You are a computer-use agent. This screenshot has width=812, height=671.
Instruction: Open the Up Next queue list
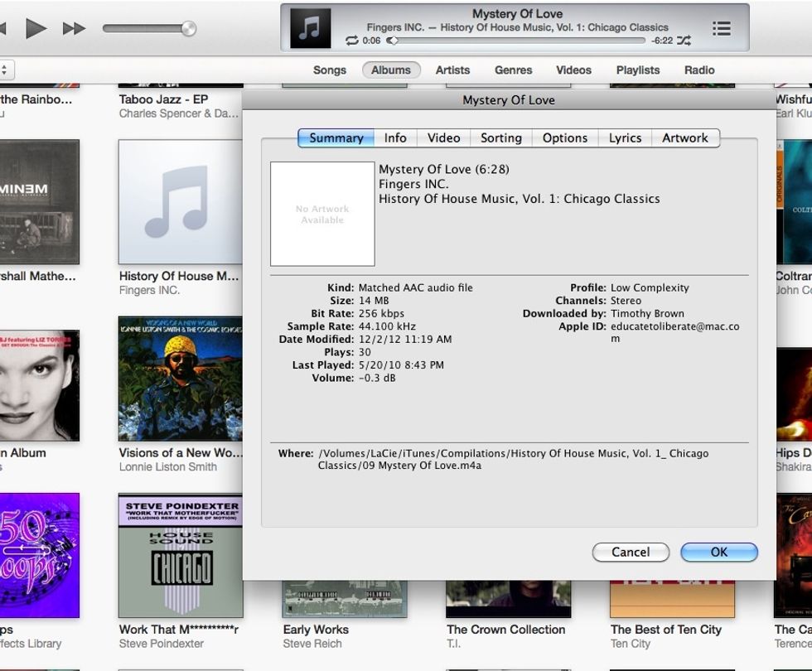[x=721, y=27]
